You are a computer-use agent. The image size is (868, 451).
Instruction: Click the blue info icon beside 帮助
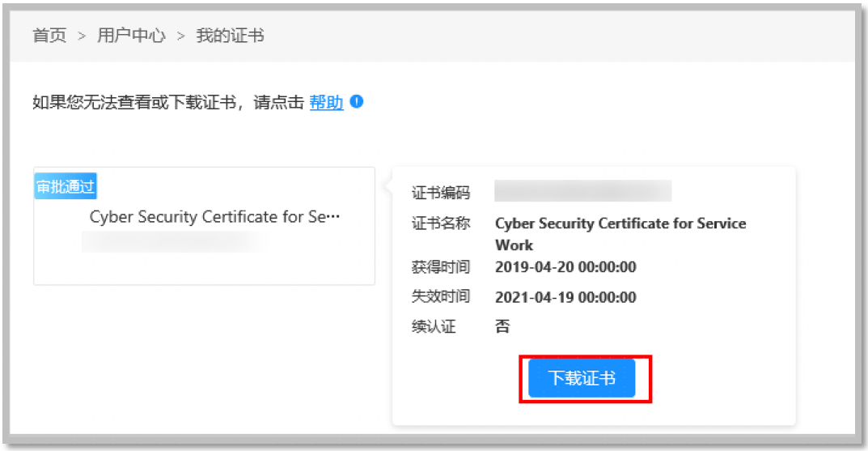coord(357,102)
